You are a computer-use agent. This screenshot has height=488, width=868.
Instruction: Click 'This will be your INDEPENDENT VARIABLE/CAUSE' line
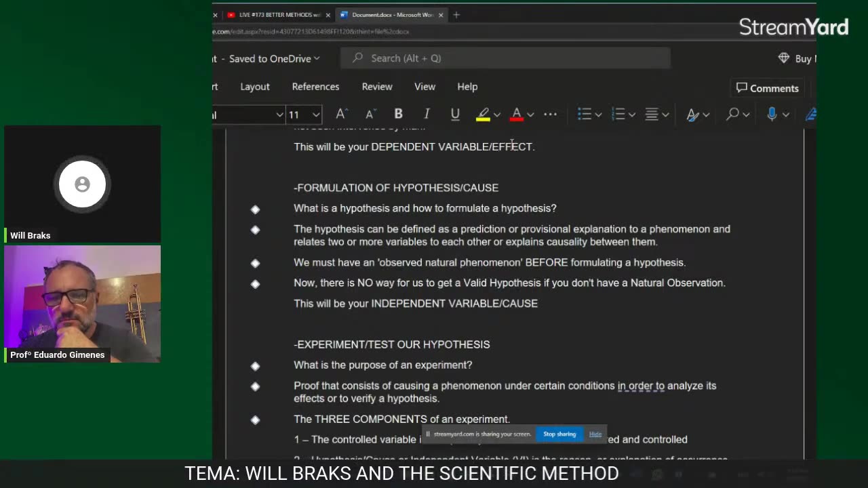416,304
